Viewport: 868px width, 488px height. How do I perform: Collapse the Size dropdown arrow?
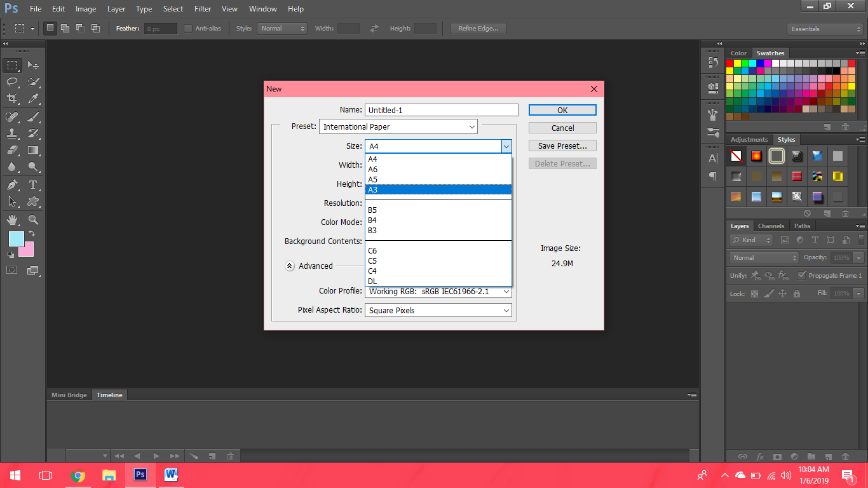click(506, 146)
